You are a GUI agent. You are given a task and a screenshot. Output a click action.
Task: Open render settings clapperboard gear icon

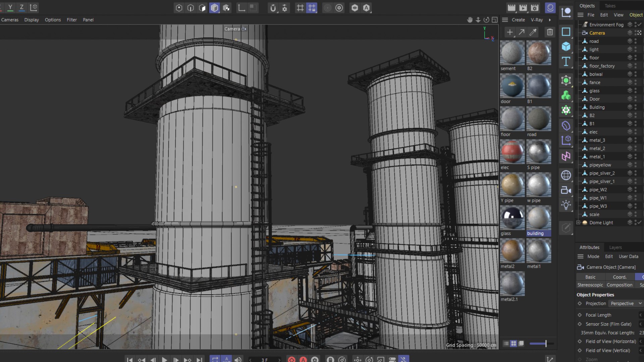point(535,8)
